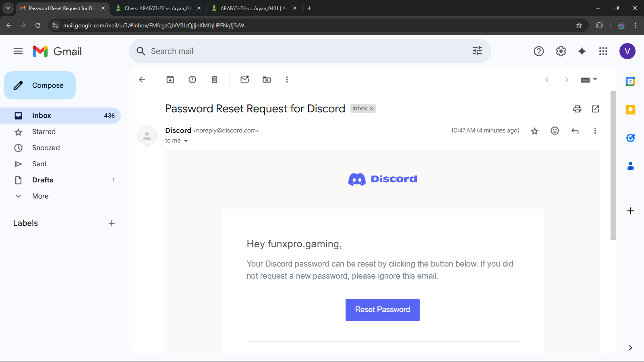
Task: Create a new label plus icon
Action: click(112, 223)
